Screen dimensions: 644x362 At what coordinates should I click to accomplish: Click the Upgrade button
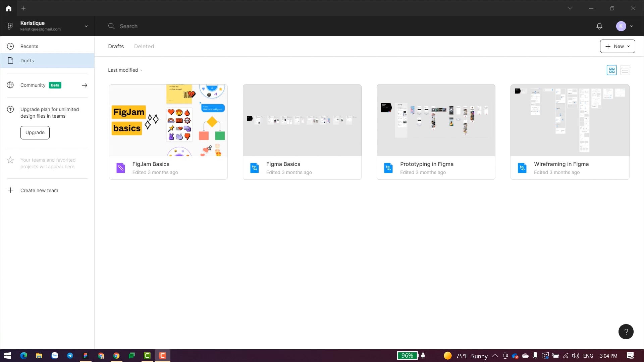click(35, 132)
